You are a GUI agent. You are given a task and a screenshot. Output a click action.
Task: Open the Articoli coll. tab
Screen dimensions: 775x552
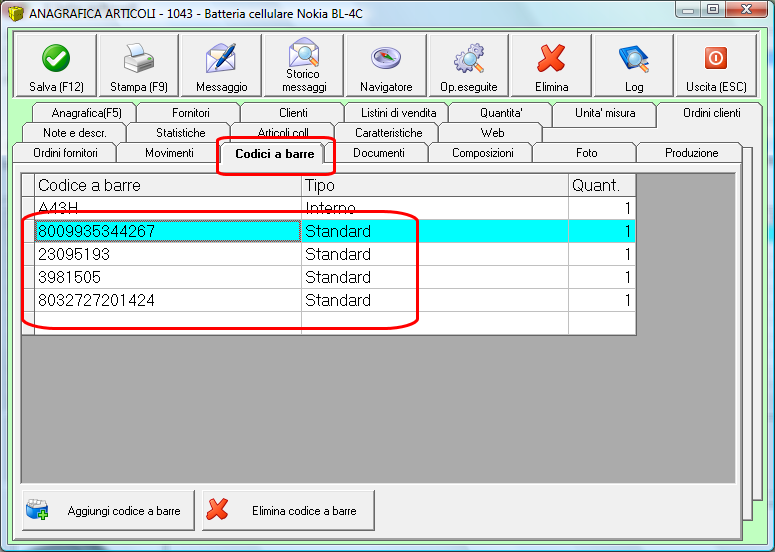[x=283, y=131]
